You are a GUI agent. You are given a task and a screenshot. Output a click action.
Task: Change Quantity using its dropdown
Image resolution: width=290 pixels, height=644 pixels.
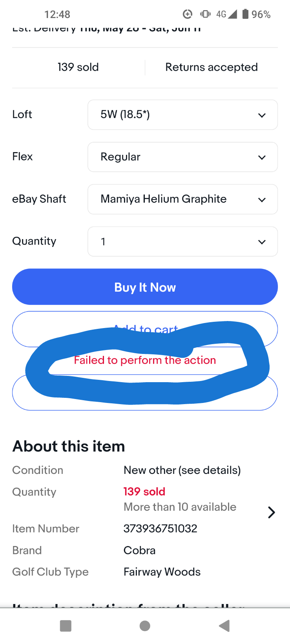click(182, 241)
